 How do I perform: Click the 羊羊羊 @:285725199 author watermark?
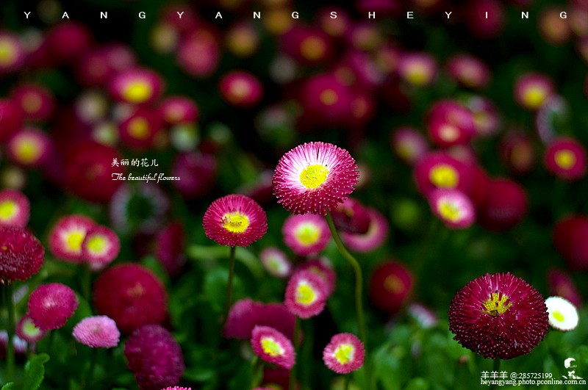click(x=516, y=375)
